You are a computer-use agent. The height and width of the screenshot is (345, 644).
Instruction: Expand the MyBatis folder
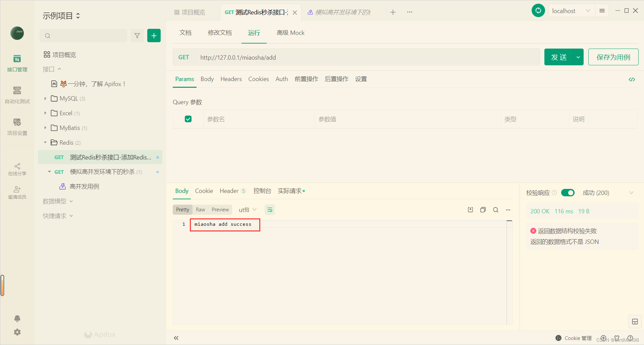point(45,128)
